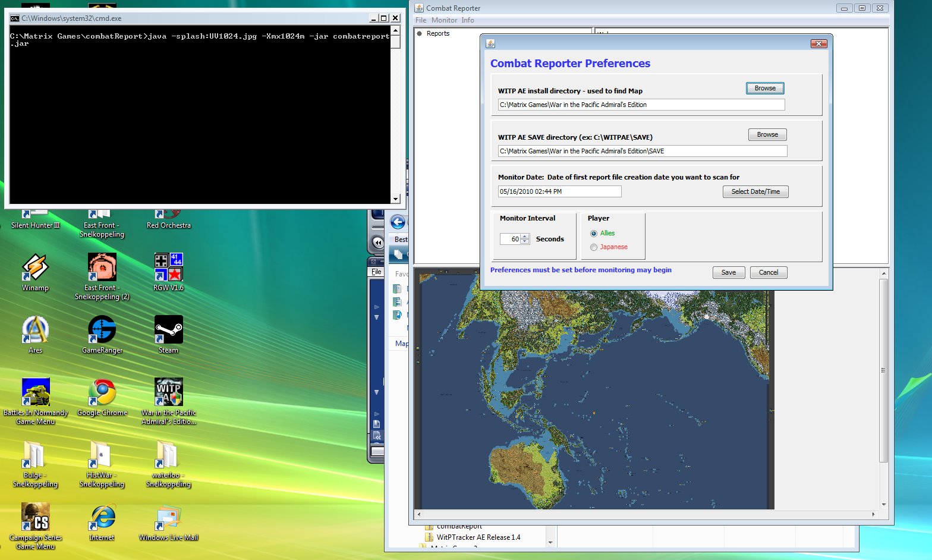Click Browse for WITP AE install directory
932x560 pixels.
click(x=765, y=88)
